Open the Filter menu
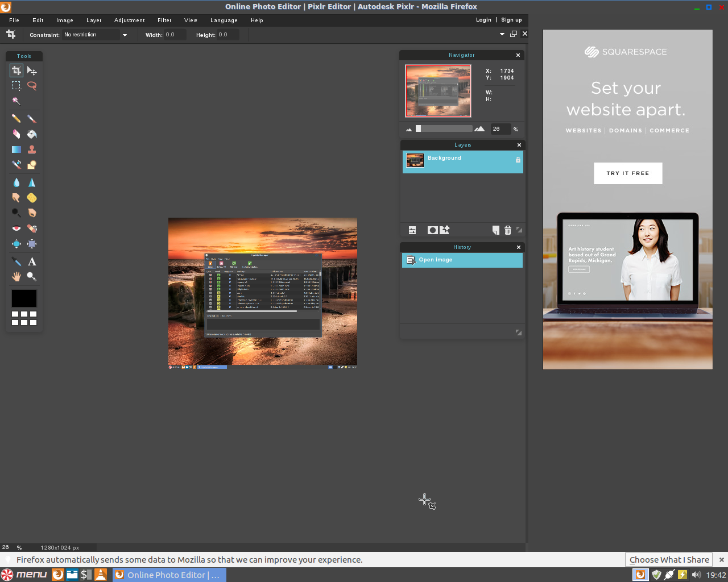 point(164,20)
